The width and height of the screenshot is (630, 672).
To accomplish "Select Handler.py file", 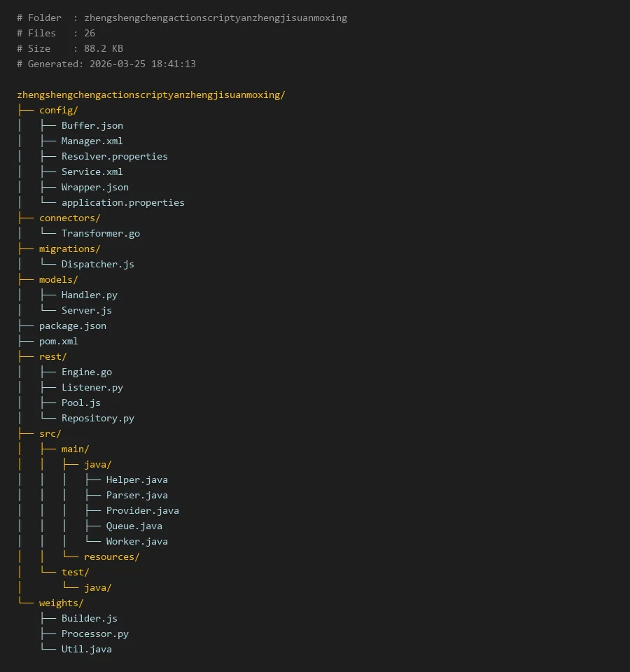I will click(x=89, y=295).
